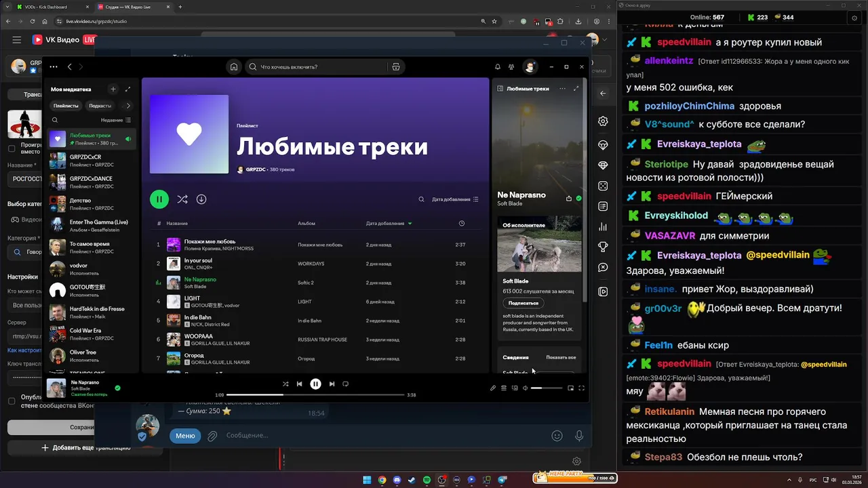This screenshot has width=868, height=488.
Task: Remove Ne Naprasno from liked songs in player bar
Action: tap(117, 388)
